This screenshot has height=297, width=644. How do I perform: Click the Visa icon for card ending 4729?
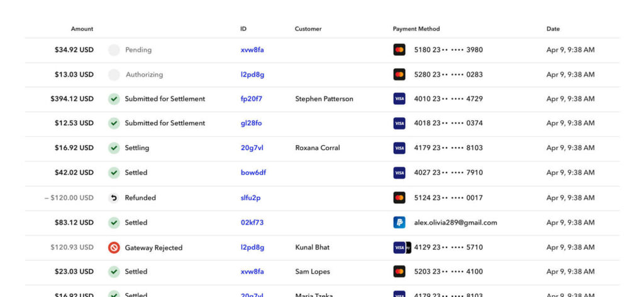pos(399,99)
